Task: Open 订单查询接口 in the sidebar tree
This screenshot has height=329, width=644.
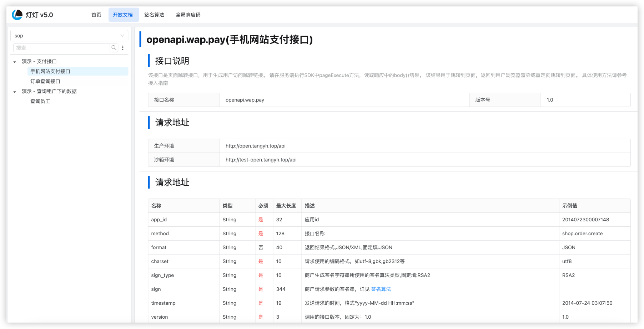Action: click(x=45, y=81)
